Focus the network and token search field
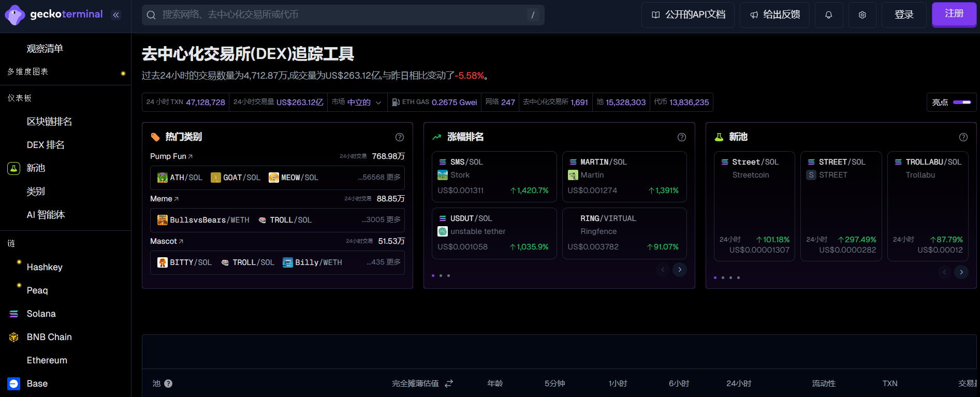The height and width of the screenshot is (397, 980). click(x=343, y=15)
